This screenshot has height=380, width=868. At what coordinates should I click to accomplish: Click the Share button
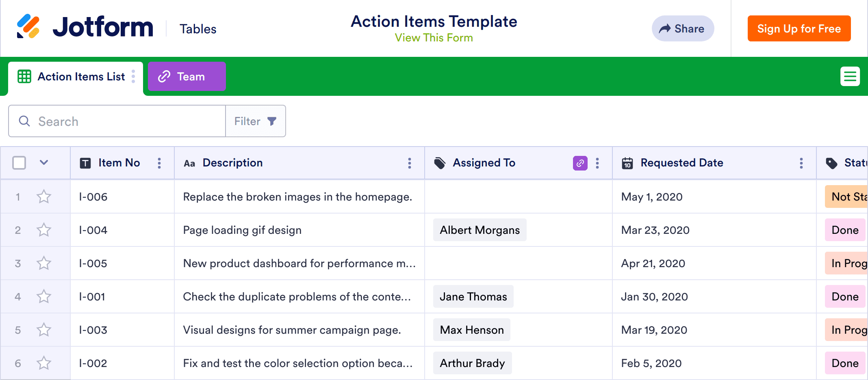pos(683,29)
